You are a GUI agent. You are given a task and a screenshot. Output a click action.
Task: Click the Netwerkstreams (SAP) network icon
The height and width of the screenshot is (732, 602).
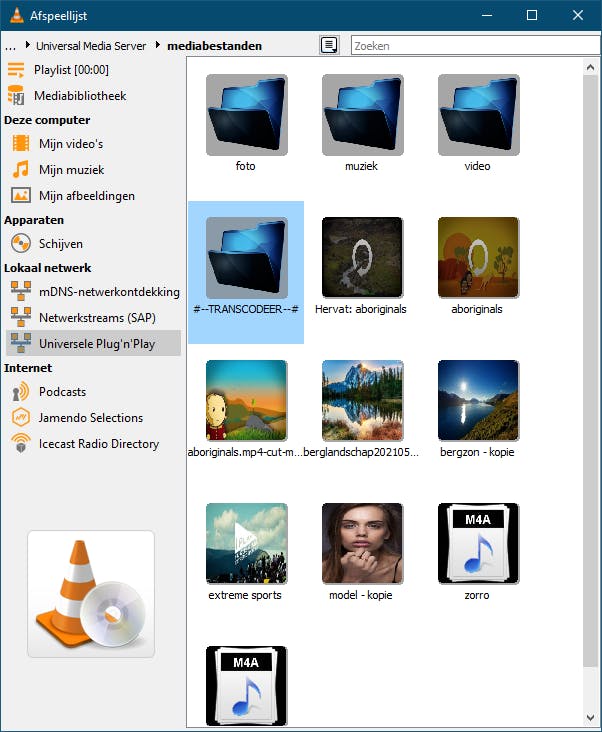point(21,317)
